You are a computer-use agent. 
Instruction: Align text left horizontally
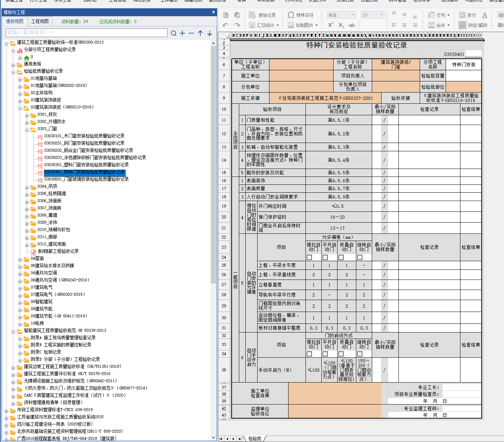click(394, 25)
